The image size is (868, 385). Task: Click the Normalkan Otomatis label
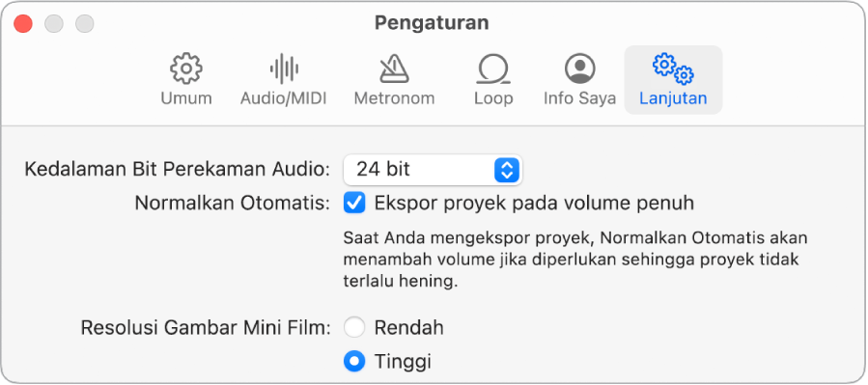click(233, 203)
